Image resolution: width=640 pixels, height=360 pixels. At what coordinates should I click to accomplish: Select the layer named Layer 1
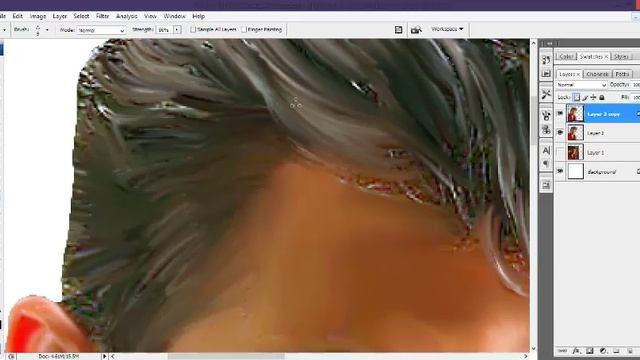[595, 152]
